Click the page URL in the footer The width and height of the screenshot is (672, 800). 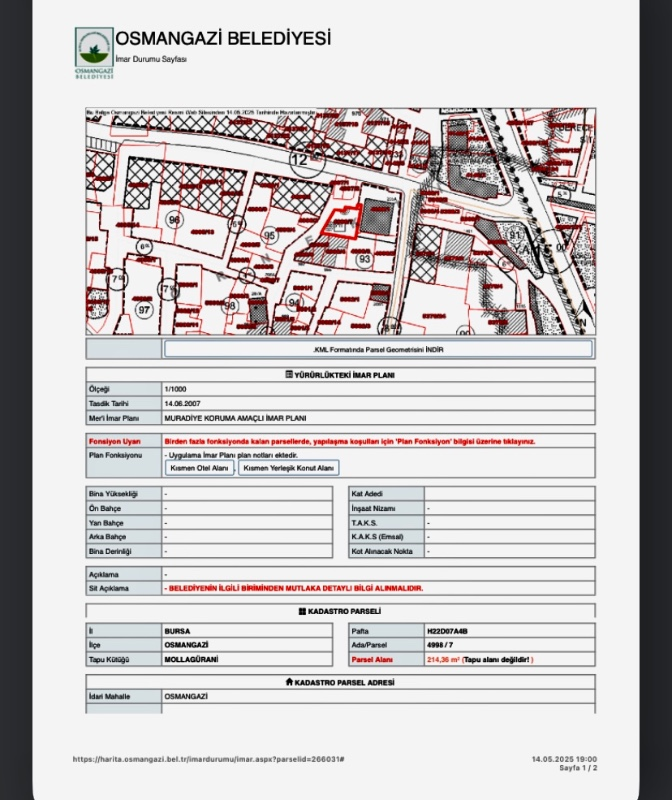209,759
